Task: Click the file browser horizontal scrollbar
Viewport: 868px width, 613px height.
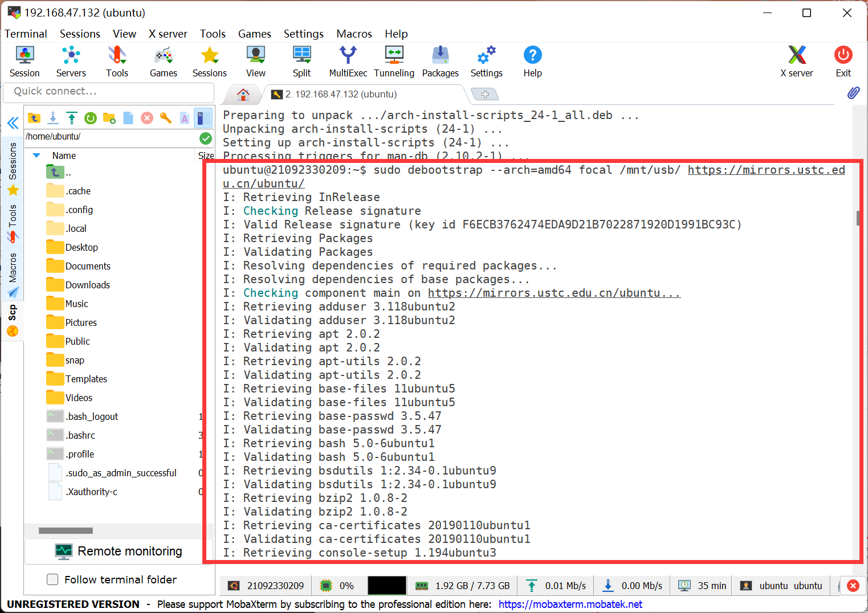Action: [66, 530]
